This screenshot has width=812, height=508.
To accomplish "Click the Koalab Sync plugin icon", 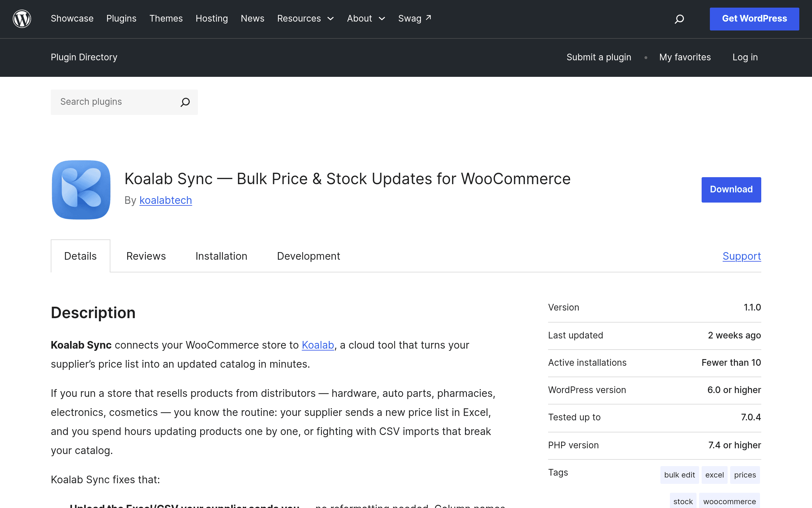I will point(81,190).
